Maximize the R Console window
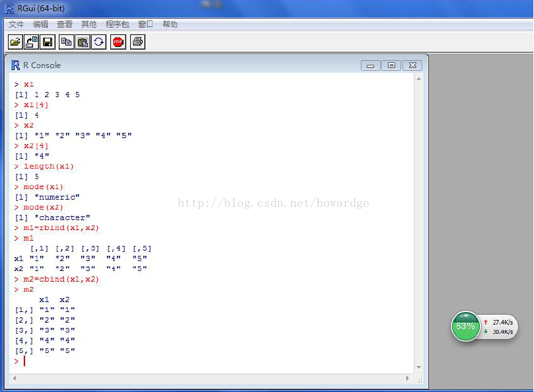 pyautogui.click(x=391, y=65)
